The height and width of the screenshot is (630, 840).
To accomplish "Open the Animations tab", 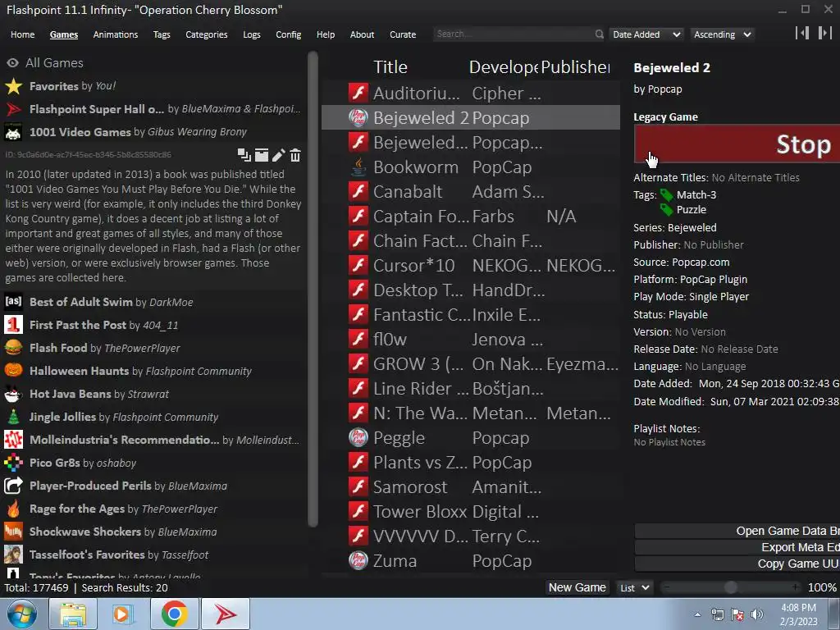I will 115,34.
